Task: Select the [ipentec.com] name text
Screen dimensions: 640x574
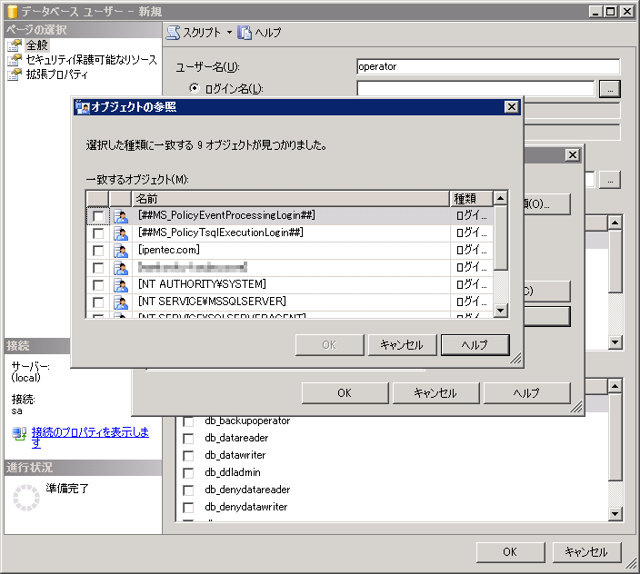Action: (169, 250)
